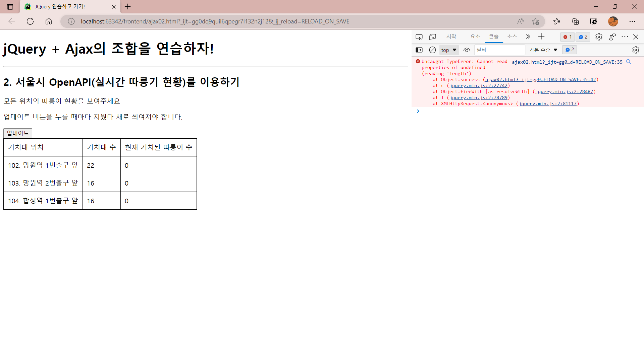Close the DevTools panel

(636, 37)
